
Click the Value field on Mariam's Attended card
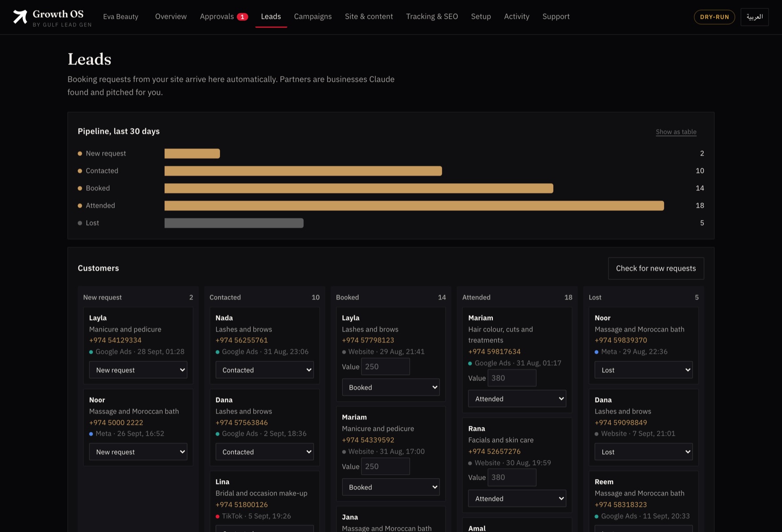512,378
